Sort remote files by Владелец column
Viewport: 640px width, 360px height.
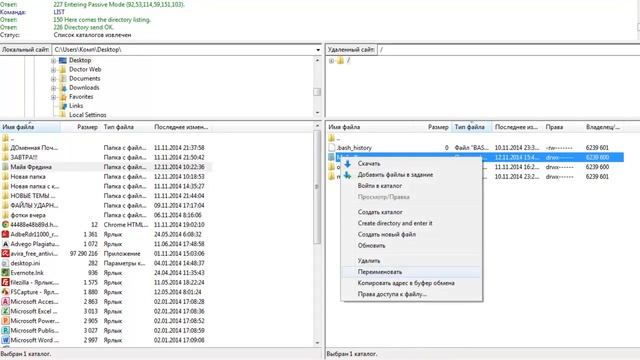click(x=603, y=127)
